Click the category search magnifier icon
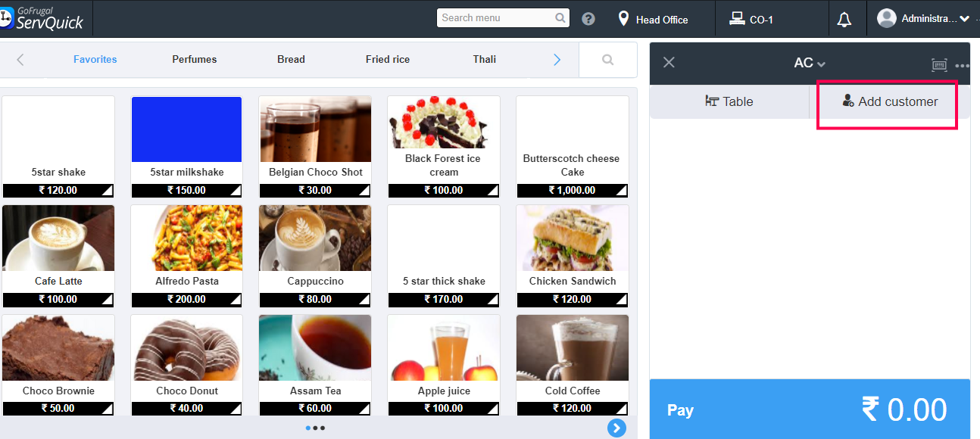Viewport: 980px width, 439px height. (x=607, y=60)
